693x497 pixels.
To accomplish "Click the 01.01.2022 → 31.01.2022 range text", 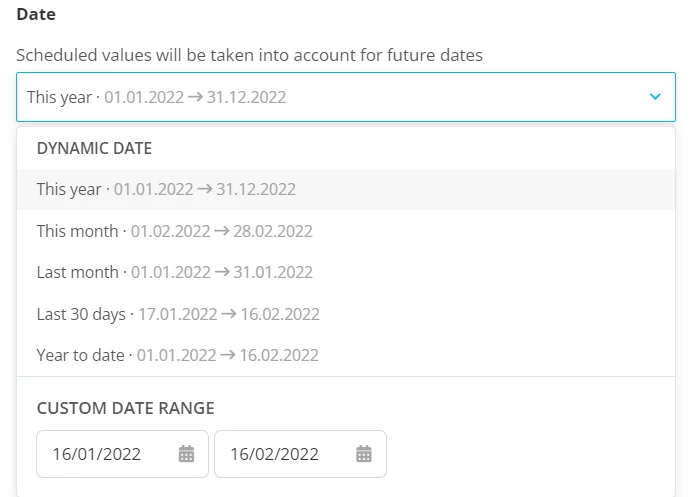I will click(x=221, y=272).
